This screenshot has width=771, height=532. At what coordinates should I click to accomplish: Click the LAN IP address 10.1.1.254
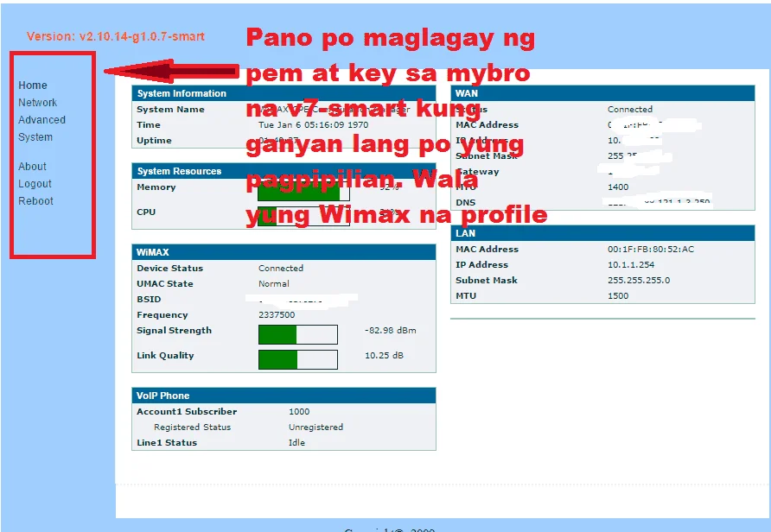click(x=631, y=265)
